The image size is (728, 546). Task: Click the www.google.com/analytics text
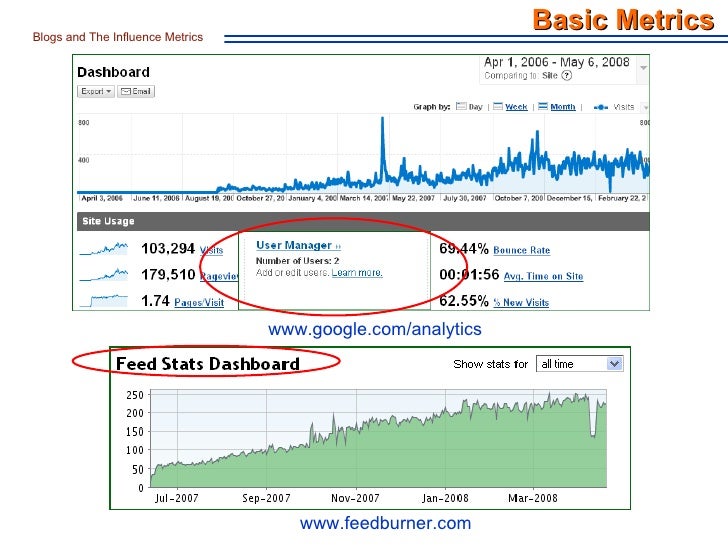[375, 329]
